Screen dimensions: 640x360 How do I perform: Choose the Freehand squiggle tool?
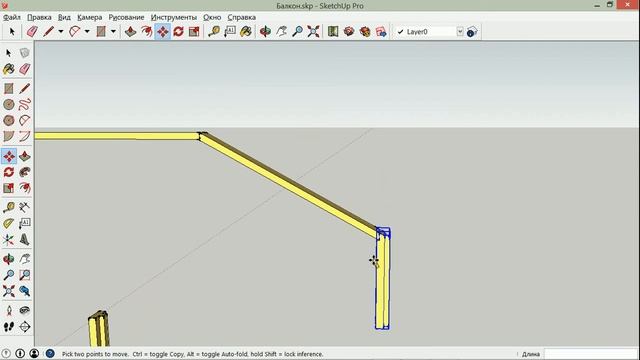point(24,104)
